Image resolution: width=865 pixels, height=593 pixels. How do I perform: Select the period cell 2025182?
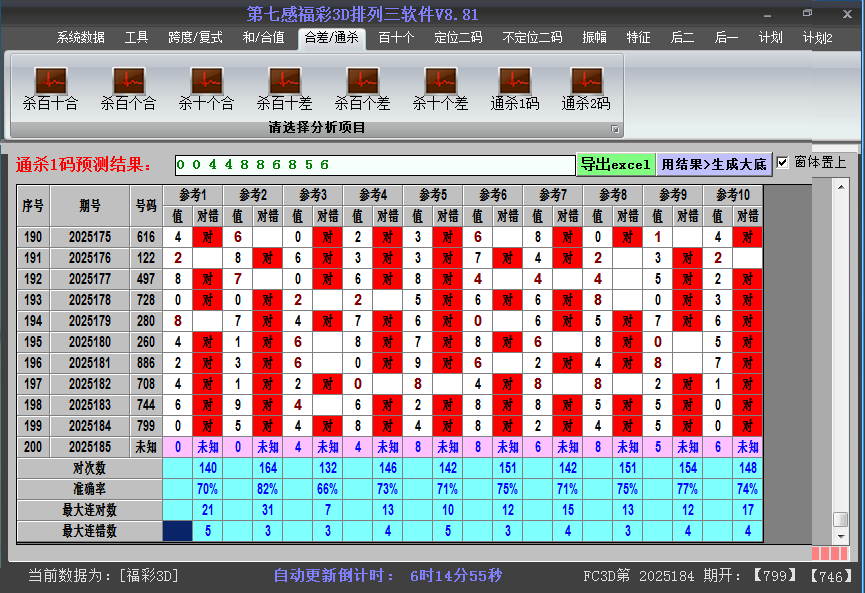coord(90,384)
